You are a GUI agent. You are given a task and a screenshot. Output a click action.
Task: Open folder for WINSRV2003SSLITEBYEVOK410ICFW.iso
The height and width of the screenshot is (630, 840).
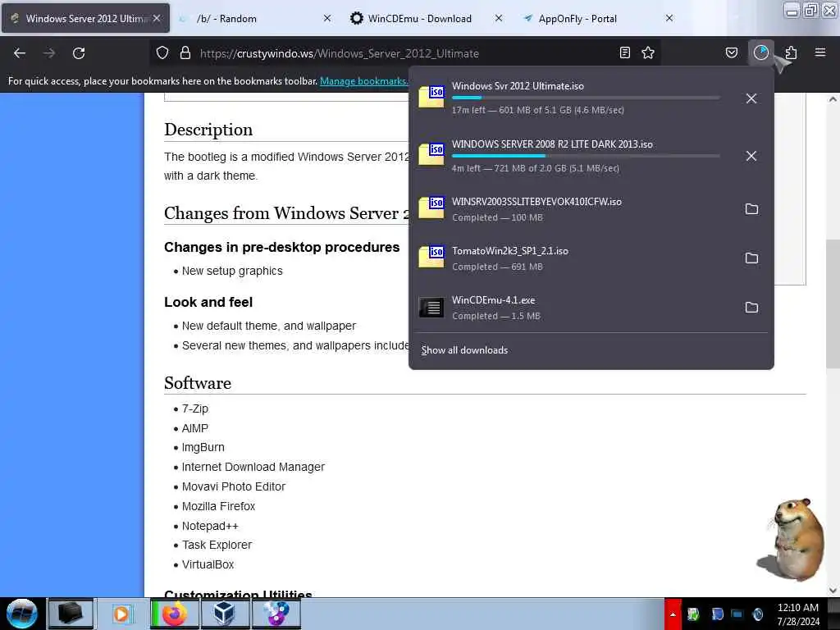click(x=751, y=209)
